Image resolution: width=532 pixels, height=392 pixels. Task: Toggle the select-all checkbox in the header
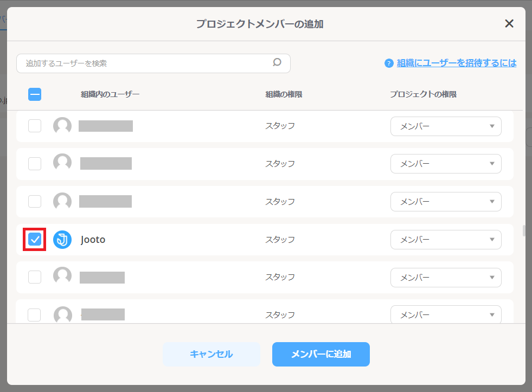pos(34,94)
